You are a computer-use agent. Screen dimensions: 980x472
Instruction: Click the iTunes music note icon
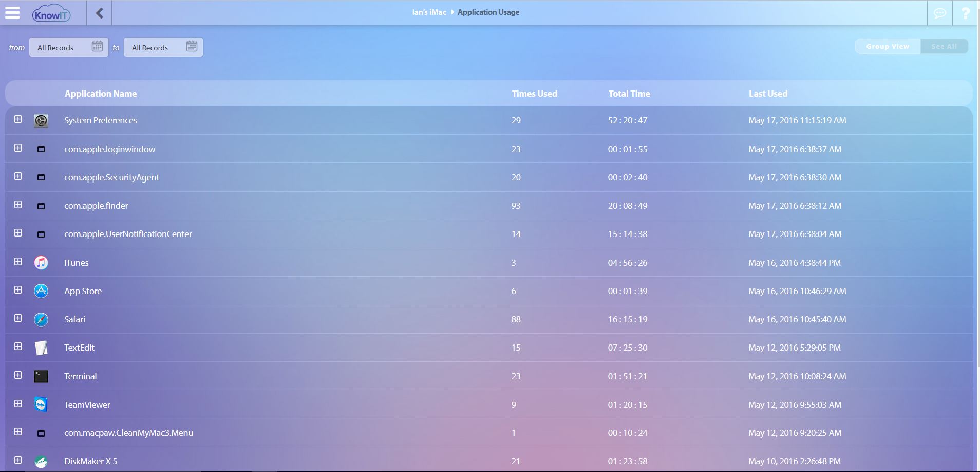click(41, 263)
